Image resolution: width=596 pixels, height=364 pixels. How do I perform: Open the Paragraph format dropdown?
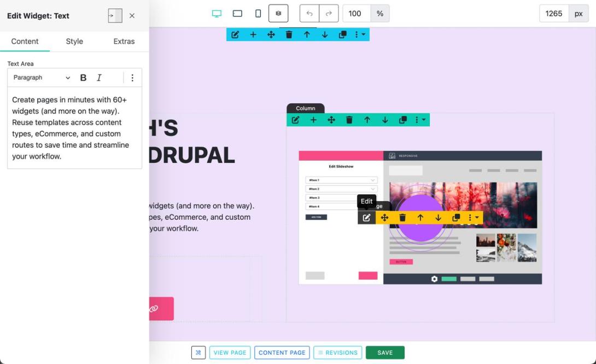42,78
